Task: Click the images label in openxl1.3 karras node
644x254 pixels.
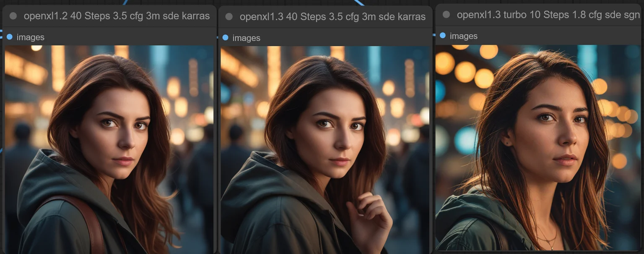Action: coord(247,38)
